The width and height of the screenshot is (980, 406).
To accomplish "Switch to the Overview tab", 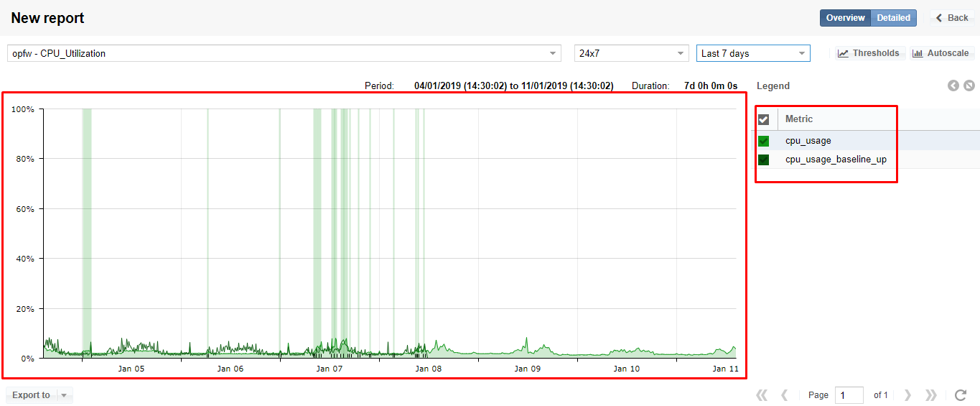I will point(845,18).
